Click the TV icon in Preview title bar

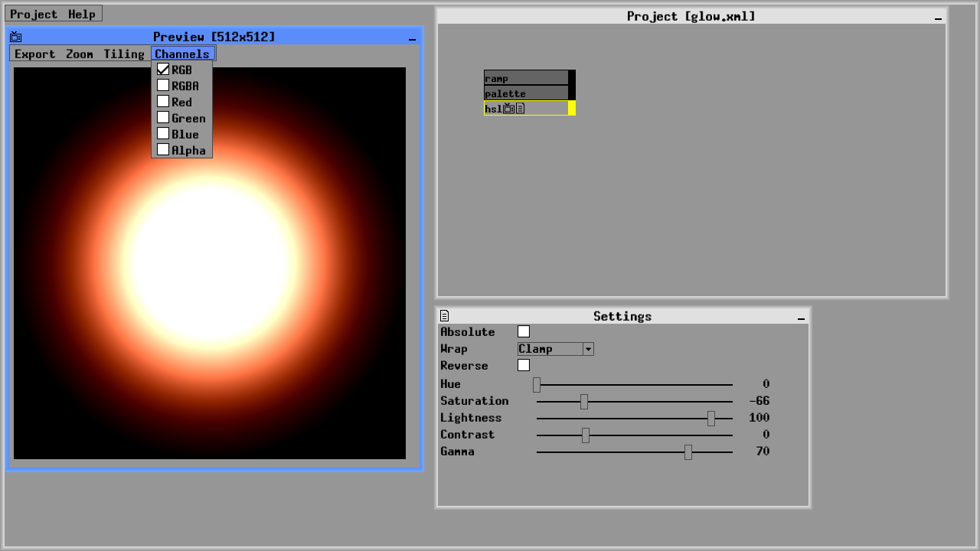pos(16,36)
